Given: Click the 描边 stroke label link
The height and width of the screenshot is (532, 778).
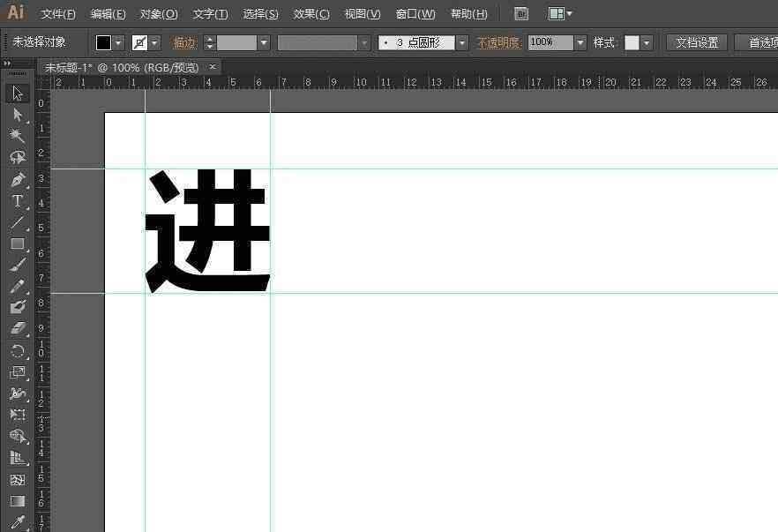Looking at the screenshot, I should click(184, 42).
